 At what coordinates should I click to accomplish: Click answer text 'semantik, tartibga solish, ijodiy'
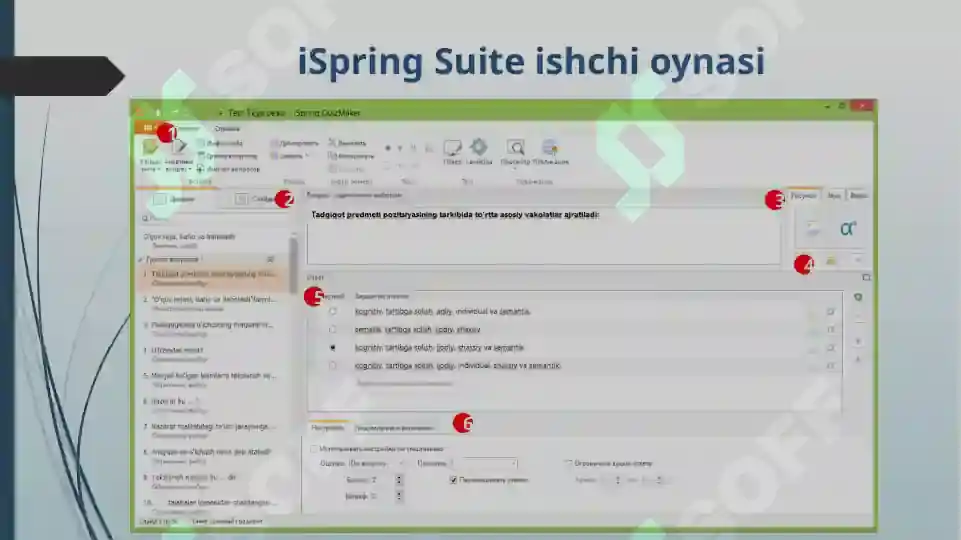(x=417, y=330)
